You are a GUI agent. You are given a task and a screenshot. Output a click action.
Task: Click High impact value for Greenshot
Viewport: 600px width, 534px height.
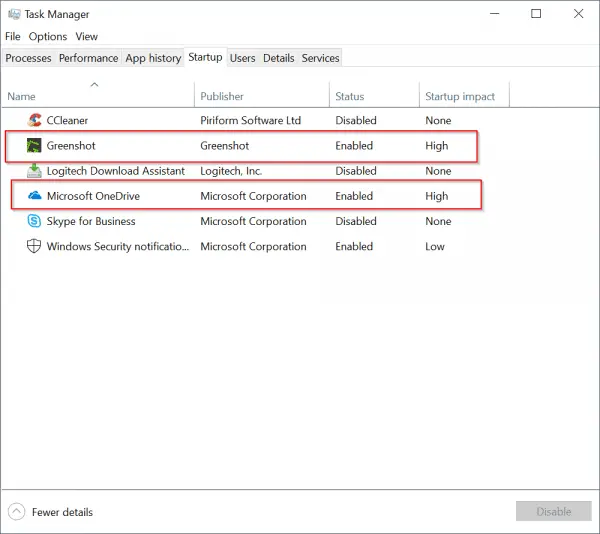click(437, 146)
